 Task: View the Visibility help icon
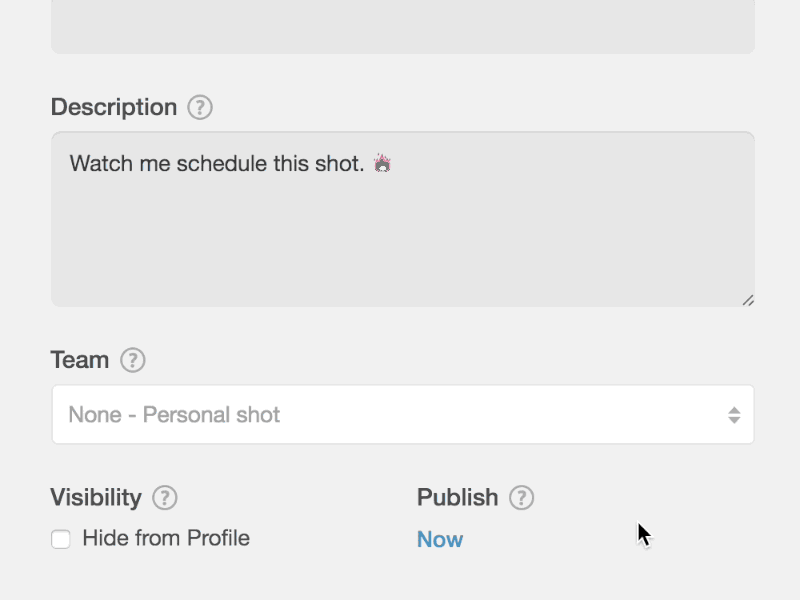tap(166, 497)
